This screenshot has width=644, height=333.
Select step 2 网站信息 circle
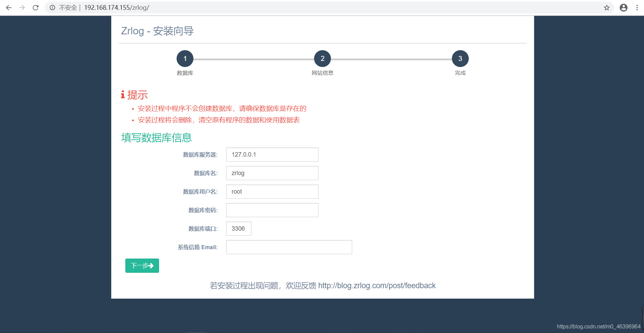click(x=323, y=59)
